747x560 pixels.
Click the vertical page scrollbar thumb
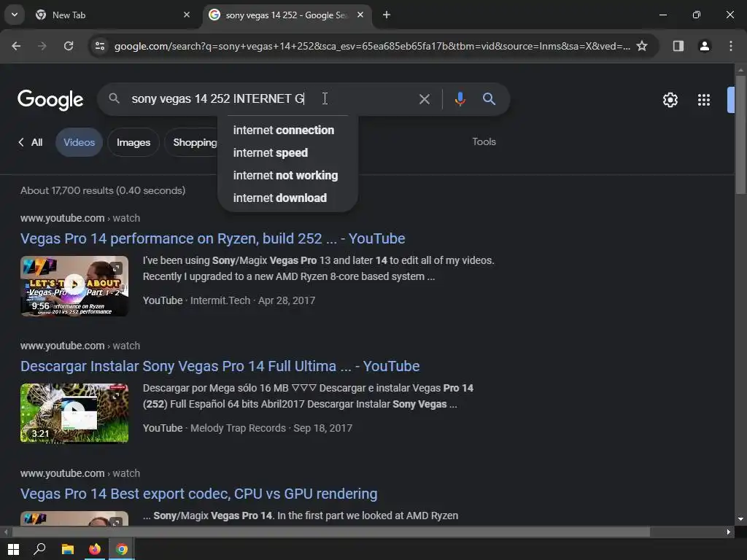[x=740, y=134]
